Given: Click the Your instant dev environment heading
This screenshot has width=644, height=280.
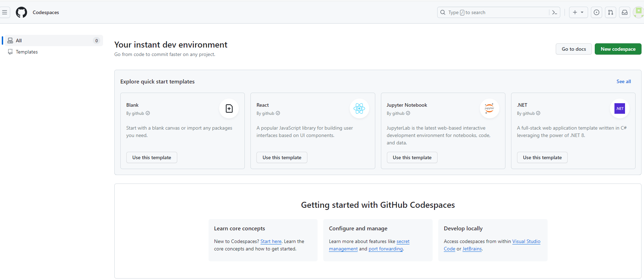Looking at the screenshot, I should [171, 45].
